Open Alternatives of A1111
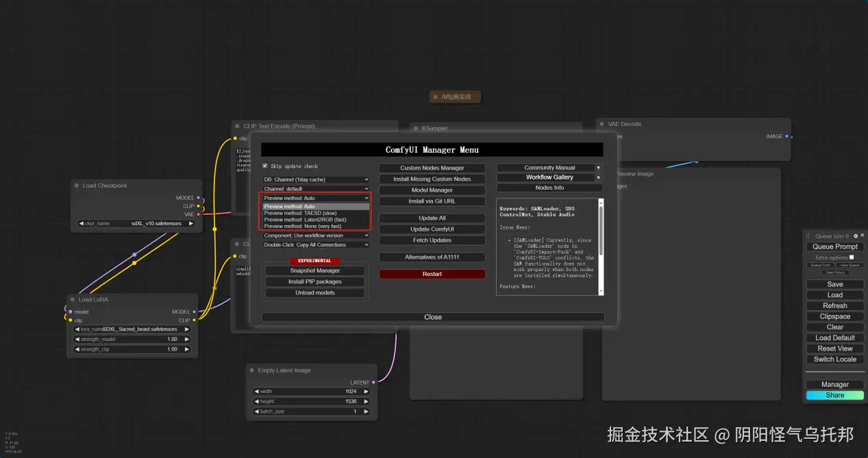Viewport: 868px width, 458px height. pyautogui.click(x=432, y=257)
